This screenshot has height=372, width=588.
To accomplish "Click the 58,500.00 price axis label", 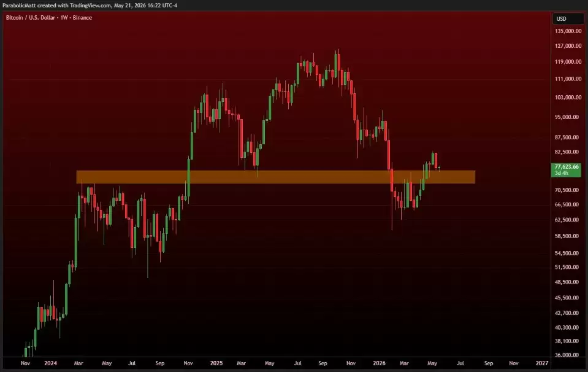I will (567, 236).
